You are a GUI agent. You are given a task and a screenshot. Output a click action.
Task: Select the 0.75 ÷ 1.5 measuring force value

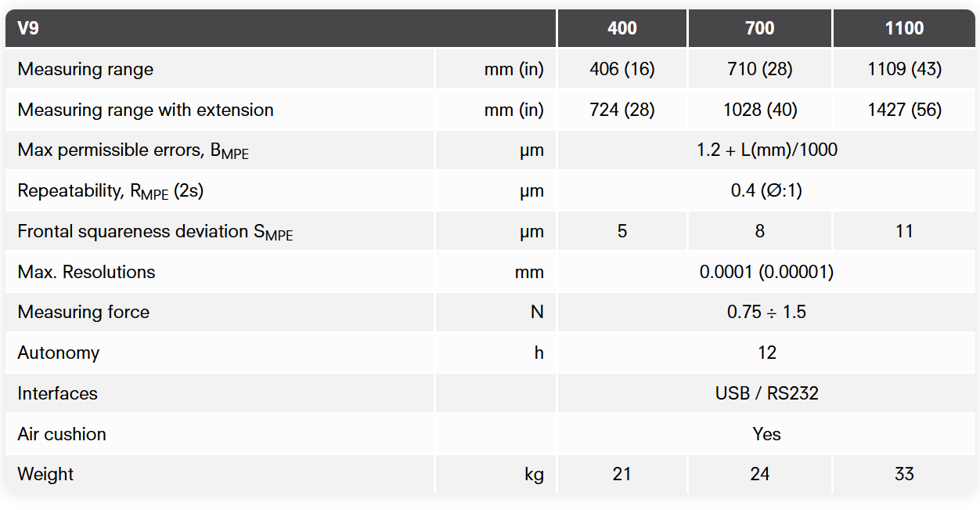coord(767,313)
